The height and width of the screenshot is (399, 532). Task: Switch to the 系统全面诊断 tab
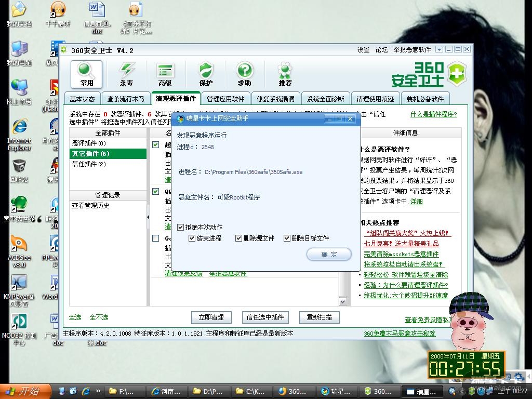click(325, 99)
